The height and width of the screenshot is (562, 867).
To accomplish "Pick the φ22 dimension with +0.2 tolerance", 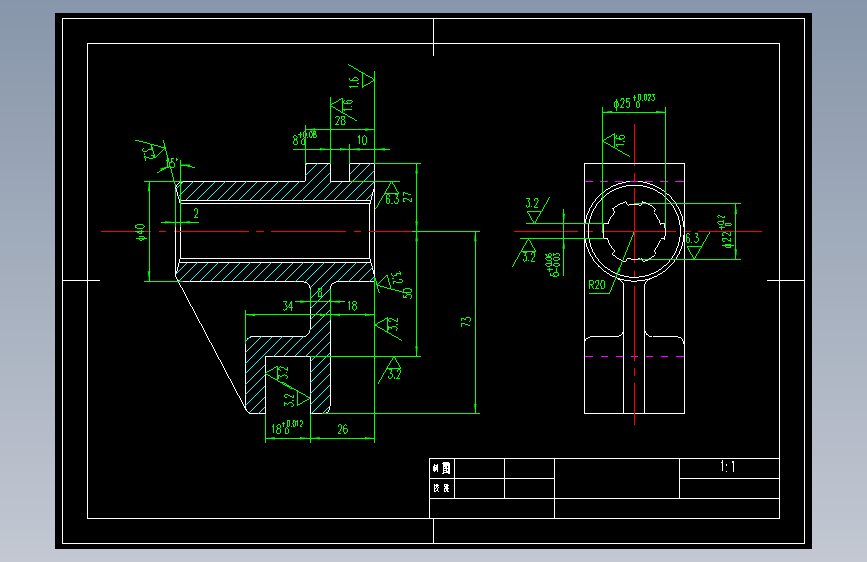I will click(x=727, y=232).
